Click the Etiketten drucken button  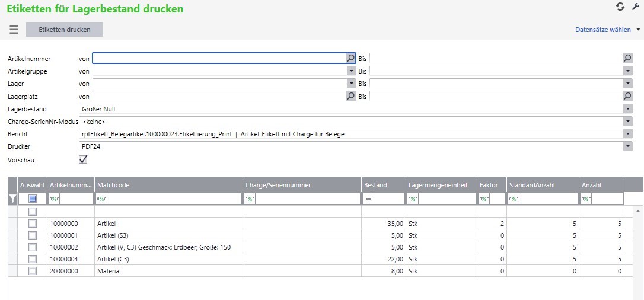coord(65,30)
